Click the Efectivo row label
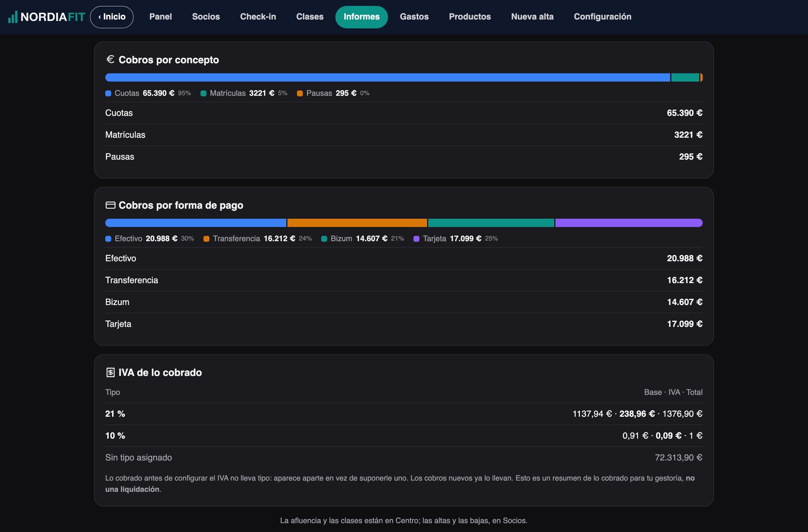Screen dimensions: 808x532 coord(121,259)
